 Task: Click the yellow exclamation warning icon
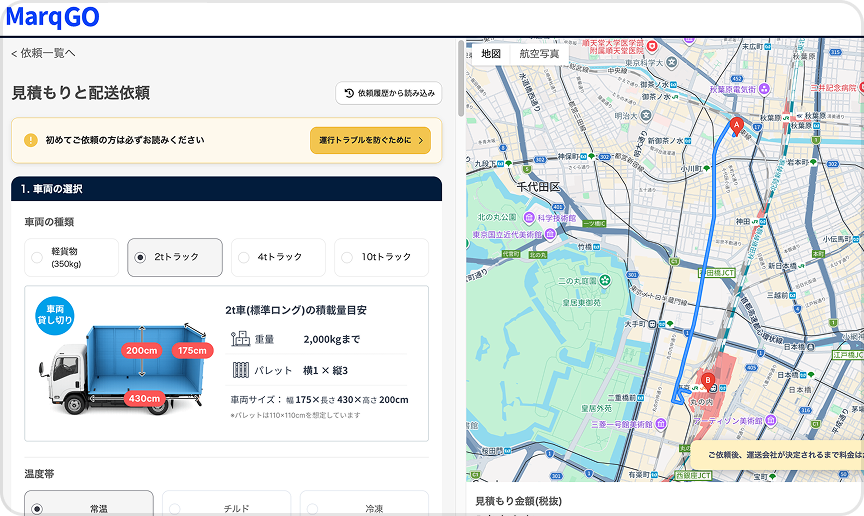pos(31,140)
